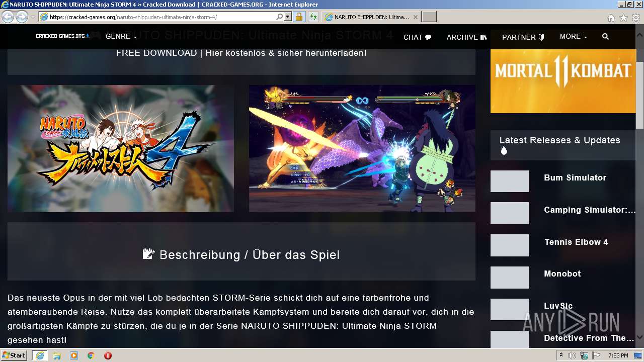The image size is (644, 362).
Task: Open a new blank browser tab
Action: (x=429, y=17)
